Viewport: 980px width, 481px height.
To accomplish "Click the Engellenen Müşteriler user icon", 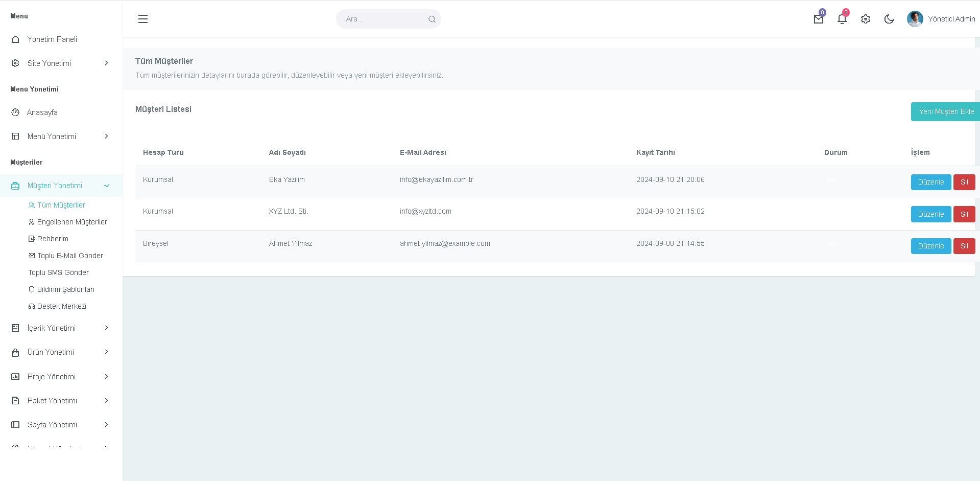I will [x=32, y=222].
